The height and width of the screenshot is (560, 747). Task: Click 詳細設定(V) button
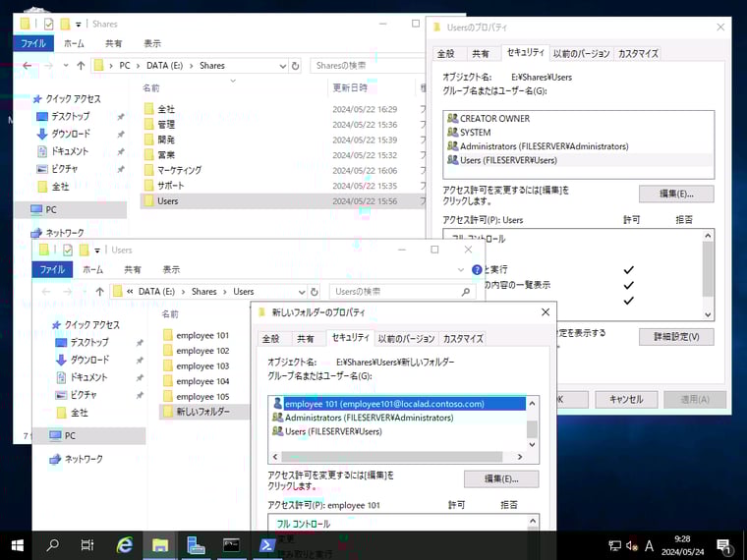pyautogui.click(x=676, y=337)
